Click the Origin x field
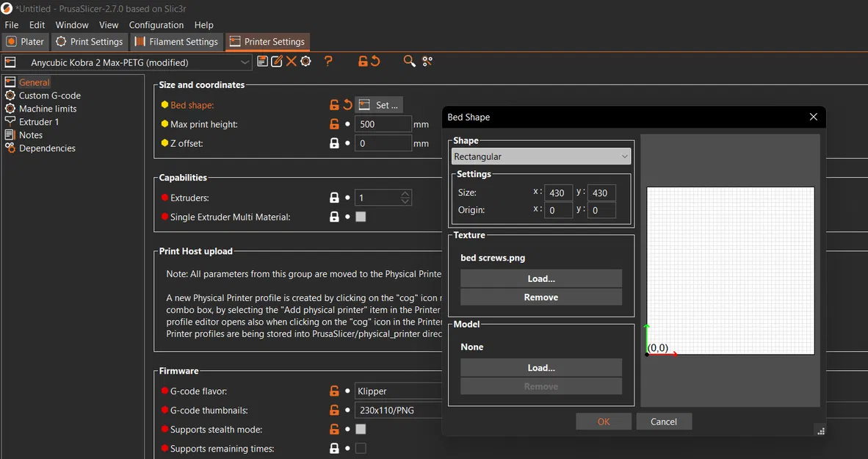Viewport: 868px width, 459px height. 558,210
